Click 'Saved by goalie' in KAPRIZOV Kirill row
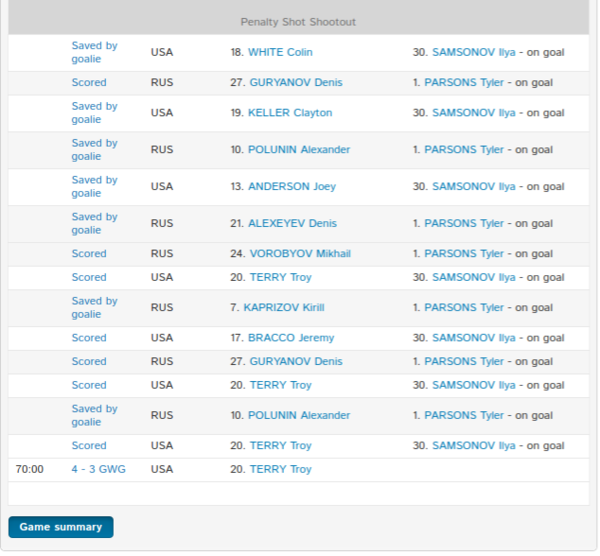This screenshot has width=600, height=556. tap(95, 307)
